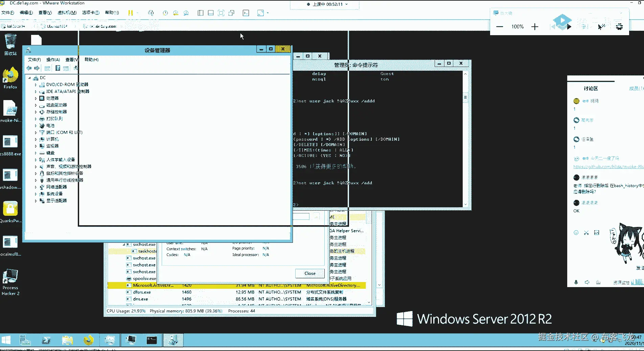Viewport: 644px width, 351px height.
Task: Launch Firefox from the desktop
Action: pos(10,78)
